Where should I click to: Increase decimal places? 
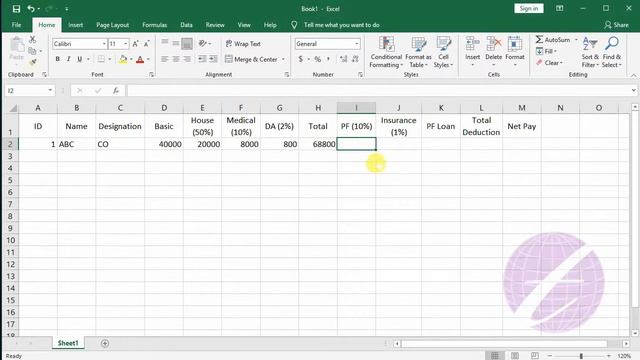pos(344,59)
